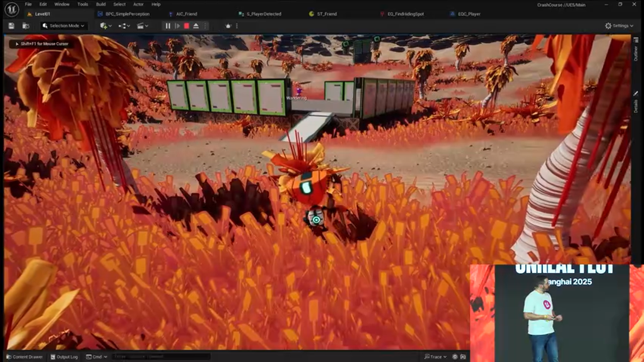Screen dimensions: 644x362
Task: Click inside the console command input field
Action: 161,356
